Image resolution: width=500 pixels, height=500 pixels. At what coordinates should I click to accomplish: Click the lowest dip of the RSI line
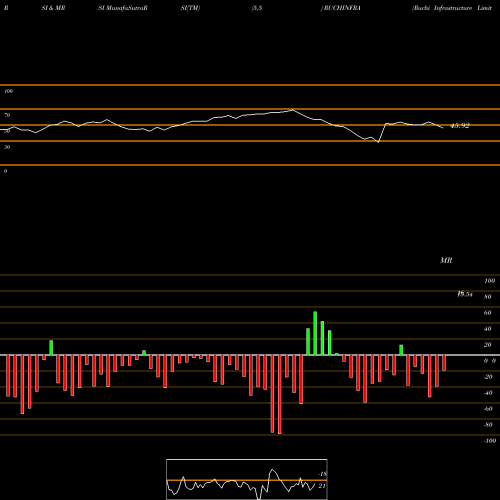pyautogui.click(x=378, y=142)
